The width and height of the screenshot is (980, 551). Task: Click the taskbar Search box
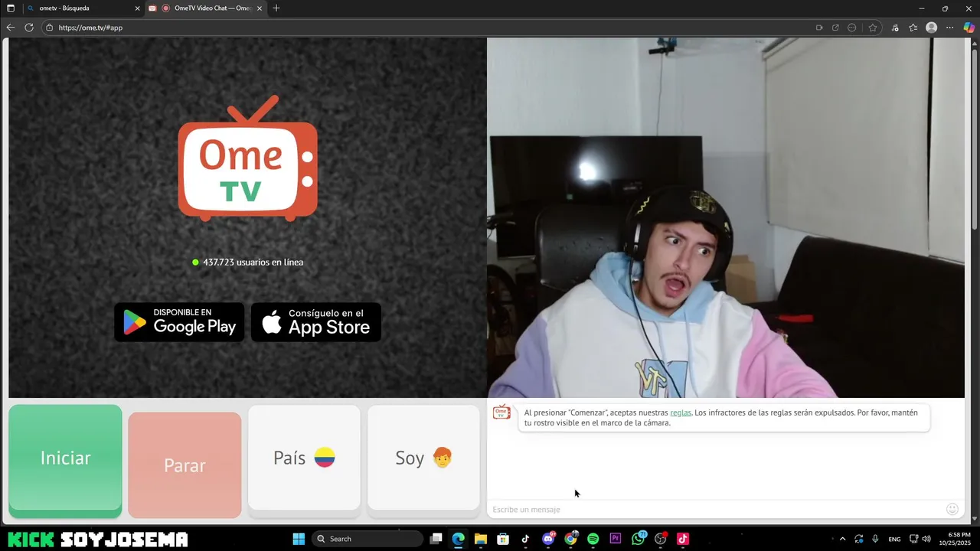click(x=368, y=539)
